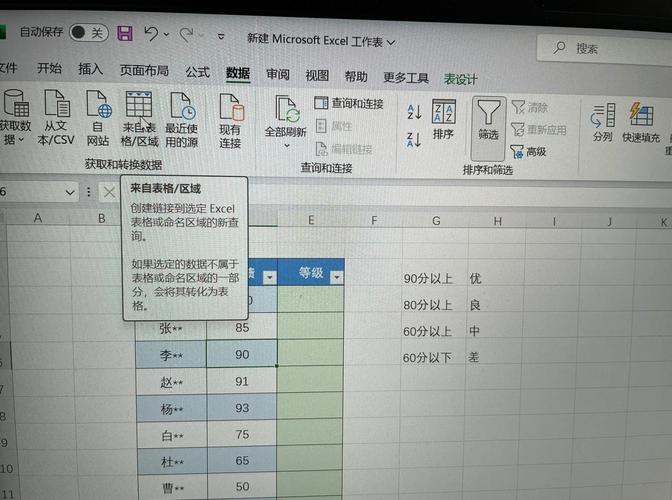Click the score cell with value 91

[242, 381]
